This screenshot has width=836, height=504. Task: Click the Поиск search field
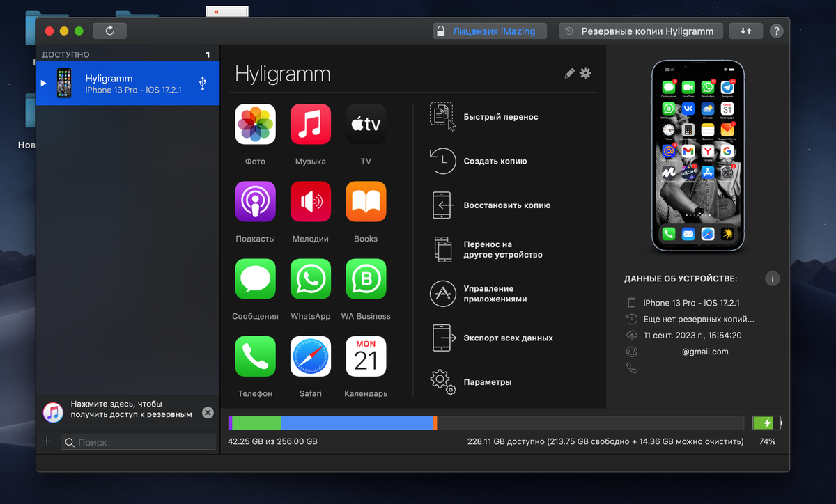tap(138, 442)
